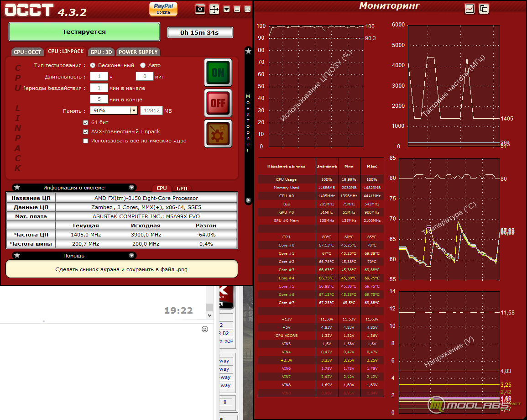Click the graph icon in Мониторинг window
This screenshot has height=420, width=527.
click(x=470, y=9)
